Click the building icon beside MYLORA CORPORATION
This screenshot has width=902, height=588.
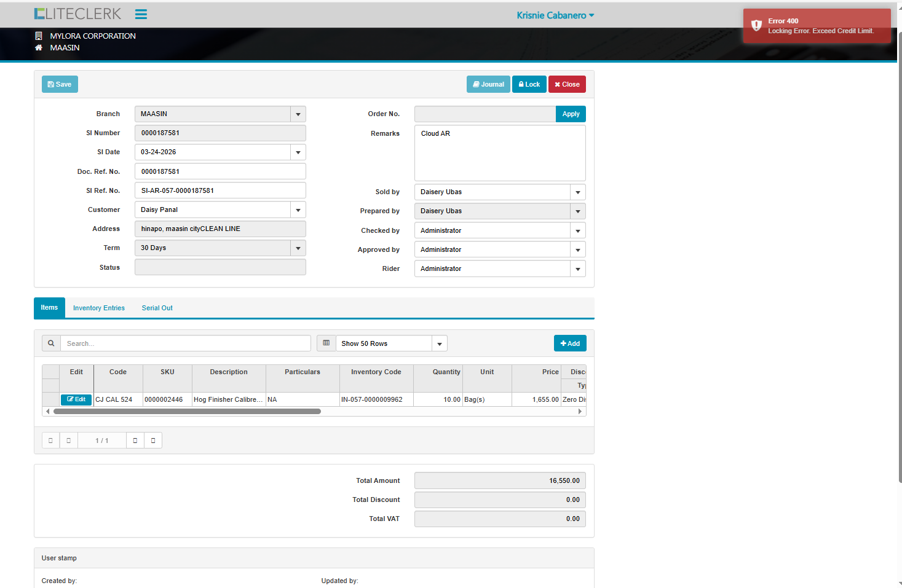[x=39, y=36]
